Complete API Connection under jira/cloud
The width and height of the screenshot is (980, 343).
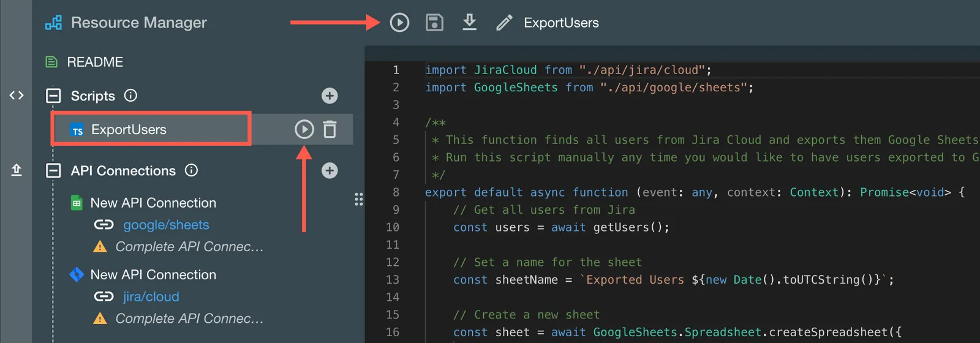point(189,318)
